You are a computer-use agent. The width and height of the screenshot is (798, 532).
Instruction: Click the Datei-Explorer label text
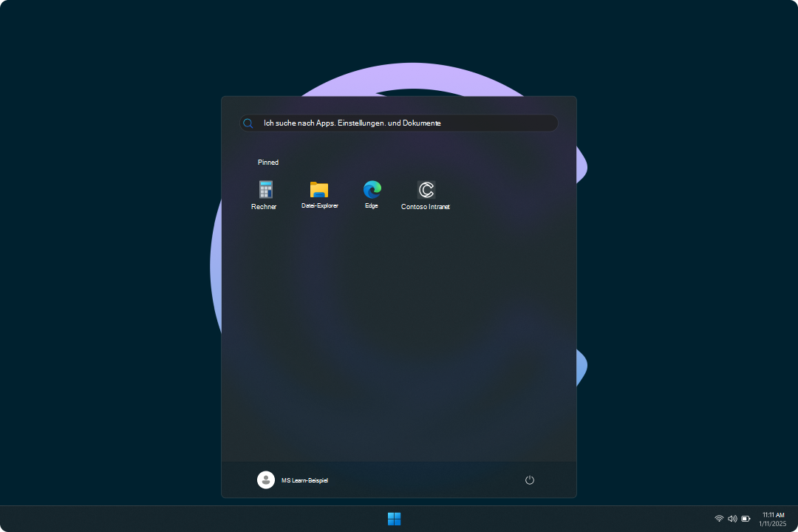tap(319, 206)
